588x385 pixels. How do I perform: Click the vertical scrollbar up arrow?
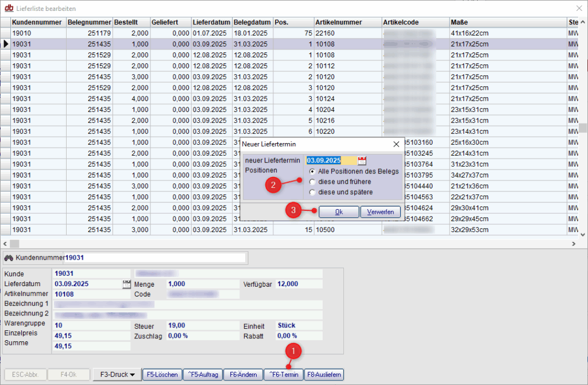tap(583, 22)
